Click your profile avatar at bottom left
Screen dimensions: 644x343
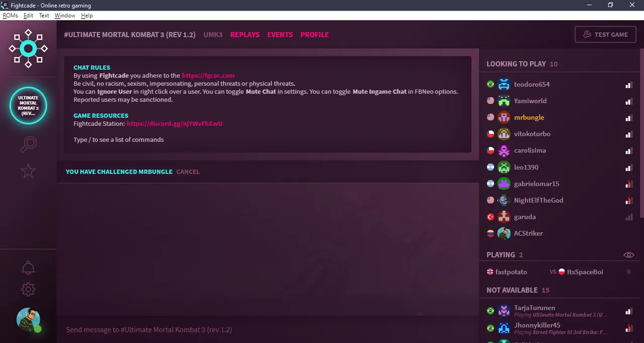28,319
